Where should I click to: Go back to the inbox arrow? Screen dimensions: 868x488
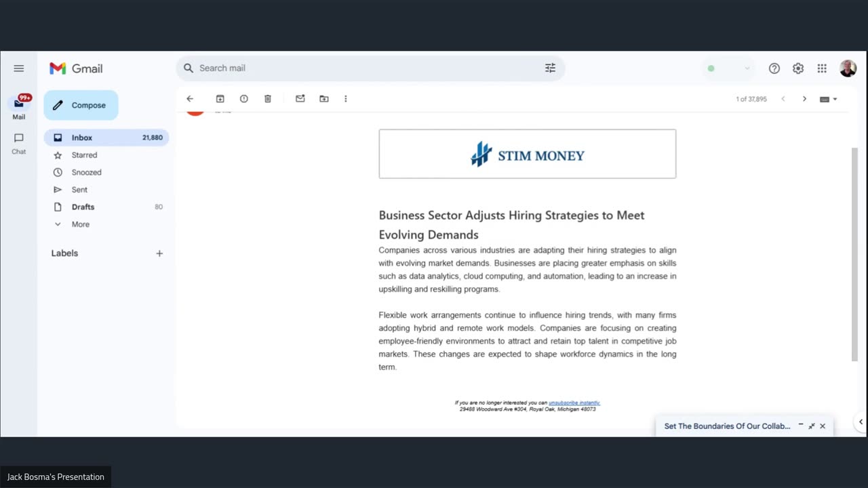(x=190, y=99)
